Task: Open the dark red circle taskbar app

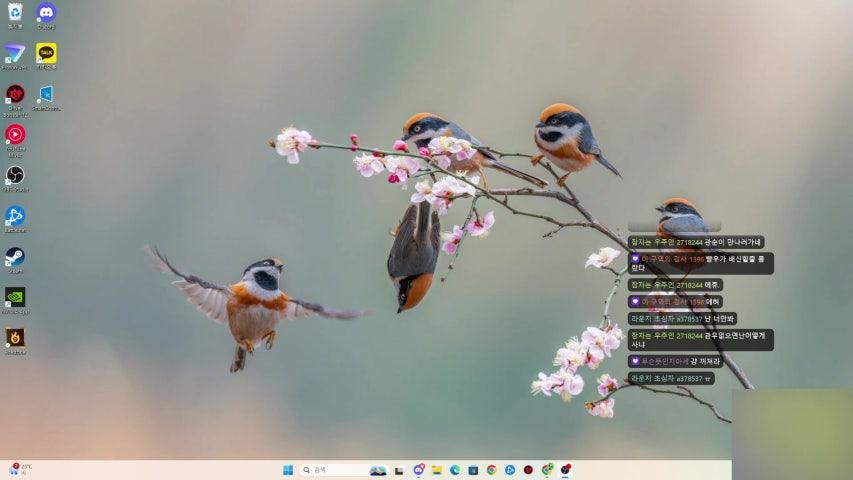Action: click(x=528, y=470)
